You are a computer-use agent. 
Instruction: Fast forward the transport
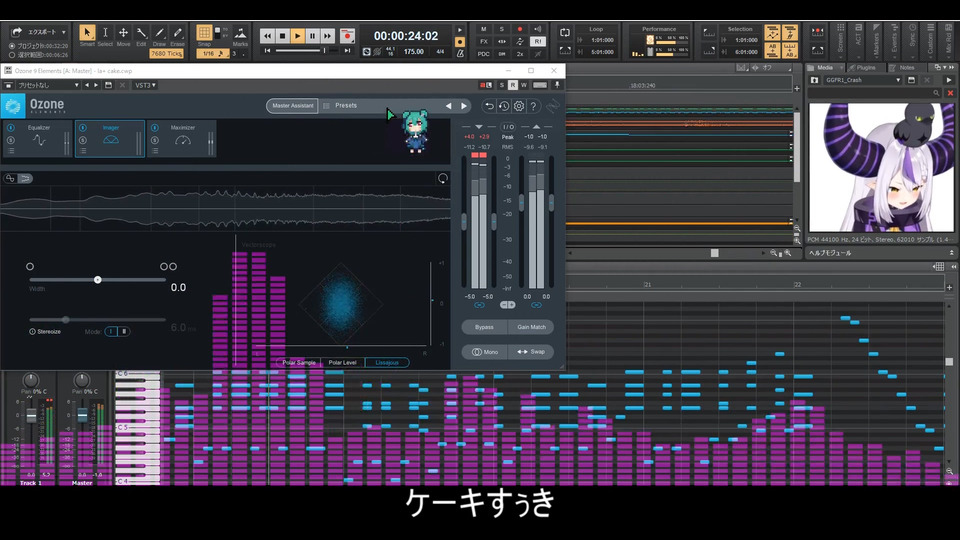click(x=328, y=36)
